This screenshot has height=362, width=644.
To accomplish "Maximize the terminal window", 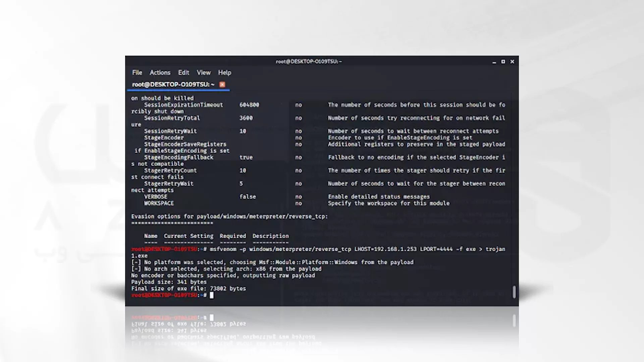I will [x=503, y=62].
